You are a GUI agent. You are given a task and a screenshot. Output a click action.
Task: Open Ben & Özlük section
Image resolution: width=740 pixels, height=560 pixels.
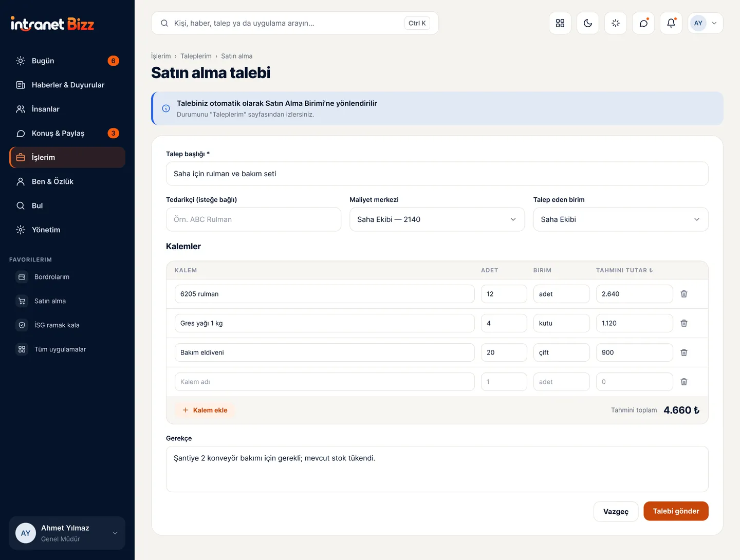(67, 181)
